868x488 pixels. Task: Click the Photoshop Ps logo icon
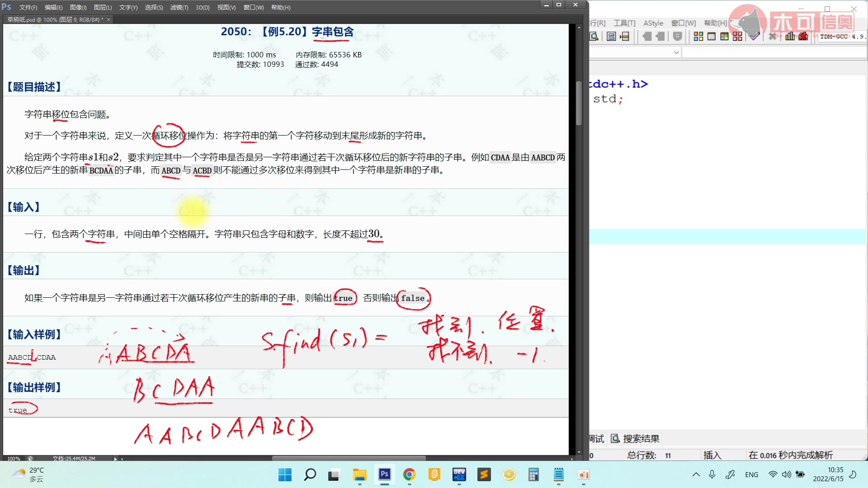pos(6,7)
